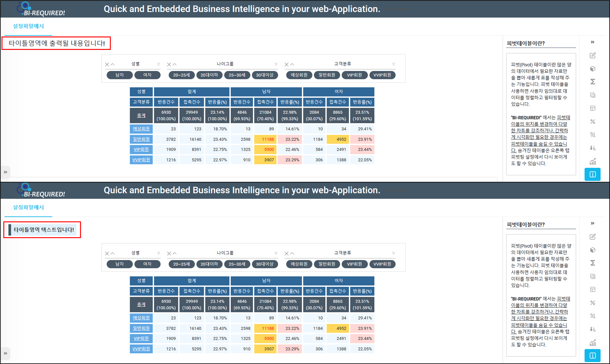
Task: Select the crop icon in top screenshot
Action: tap(592, 135)
